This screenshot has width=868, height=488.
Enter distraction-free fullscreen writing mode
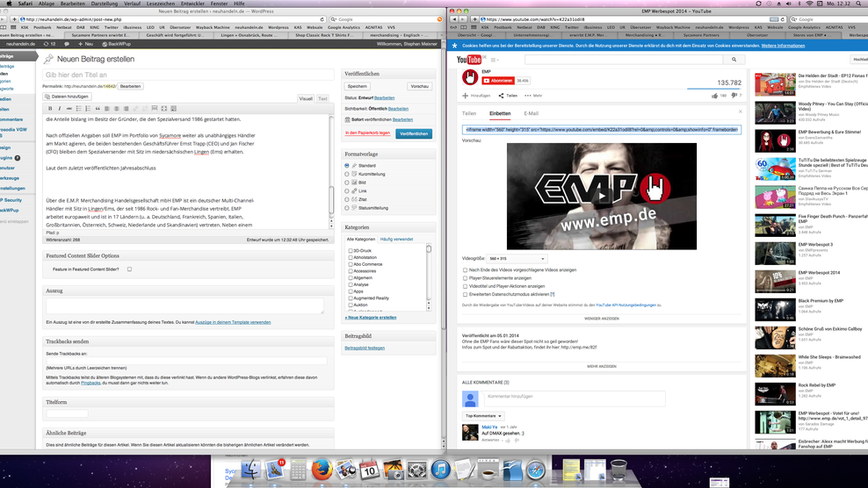(164, 109)
